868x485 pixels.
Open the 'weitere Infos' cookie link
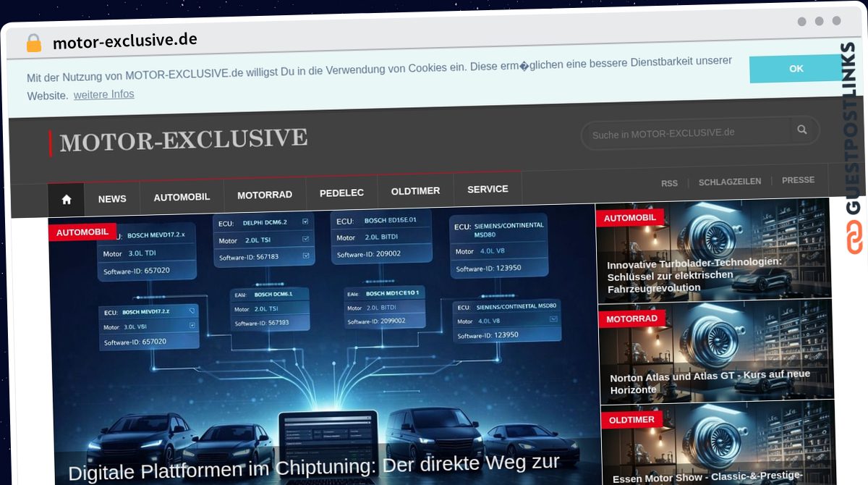click(x=103, y=95)
